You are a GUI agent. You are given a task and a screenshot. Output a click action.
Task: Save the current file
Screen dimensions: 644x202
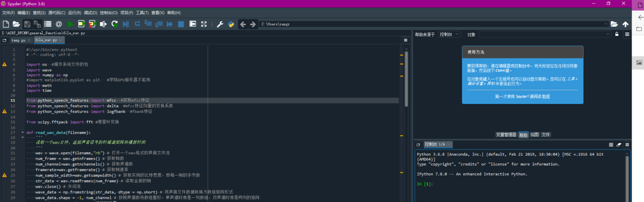pyautogui.click(x=27, y=24)
